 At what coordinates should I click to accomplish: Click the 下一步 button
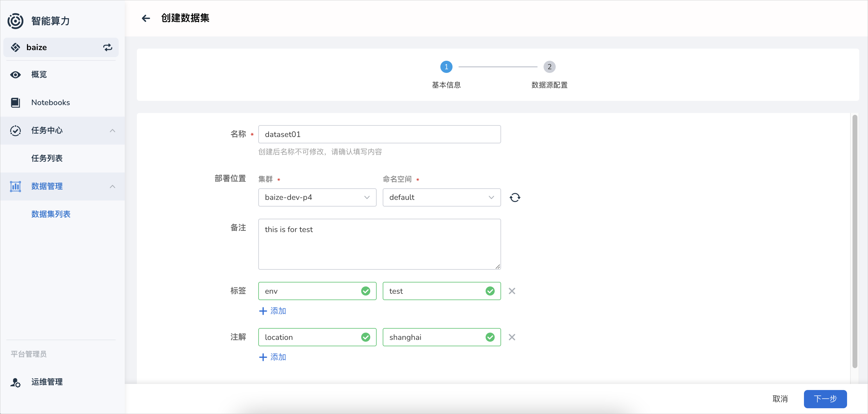tap(825, 399)
